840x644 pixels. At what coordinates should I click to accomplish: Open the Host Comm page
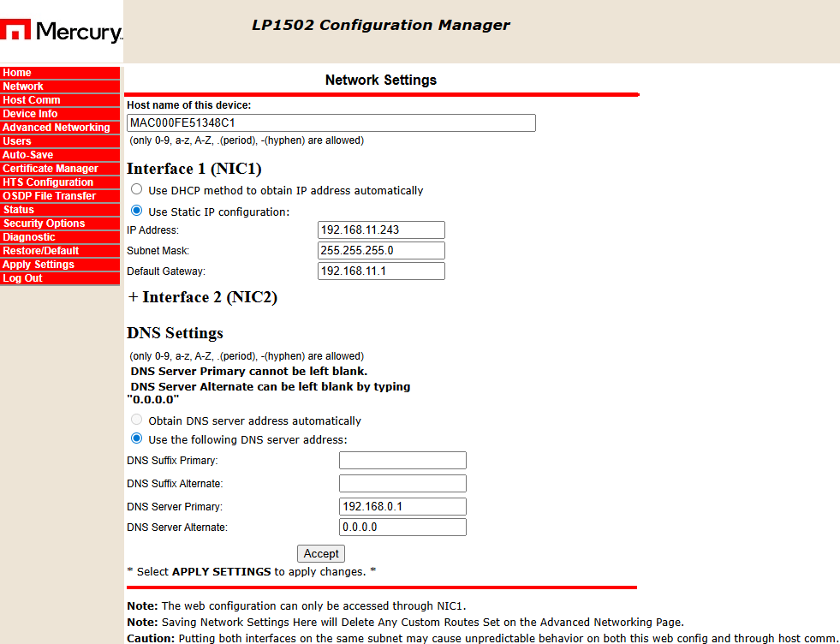click(59, 100)
